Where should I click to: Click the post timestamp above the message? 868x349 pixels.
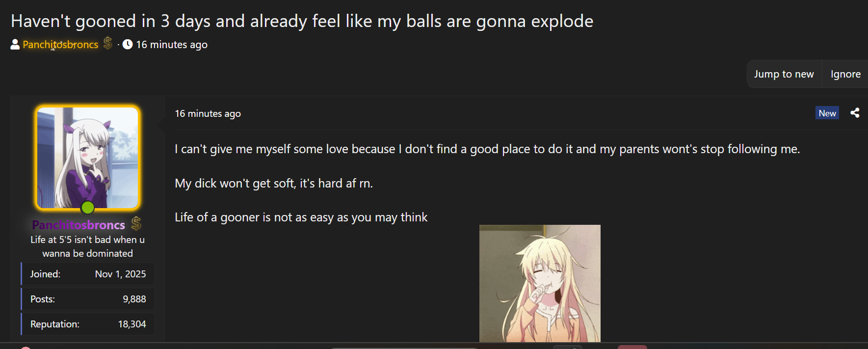208,113
